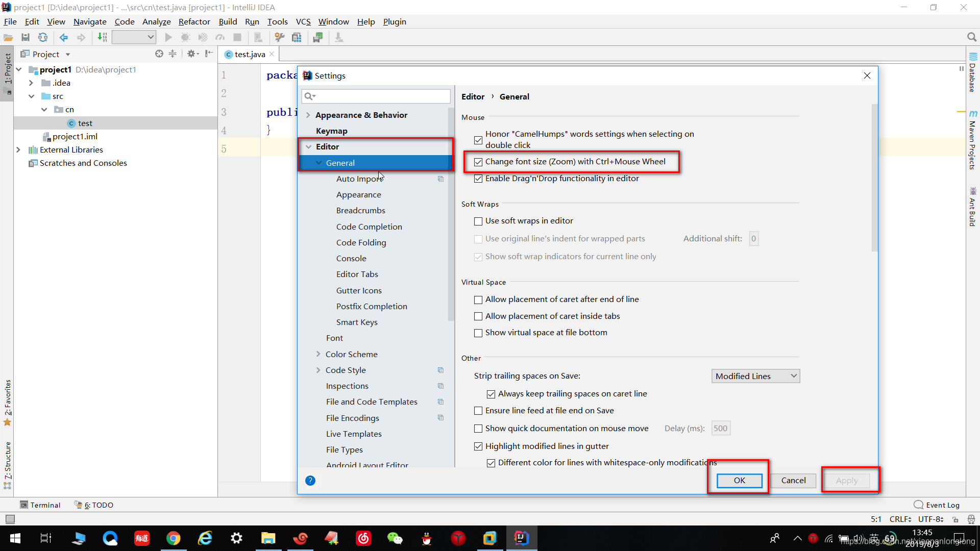
Task: Open the Analyze menu
Action: point(156,21)
